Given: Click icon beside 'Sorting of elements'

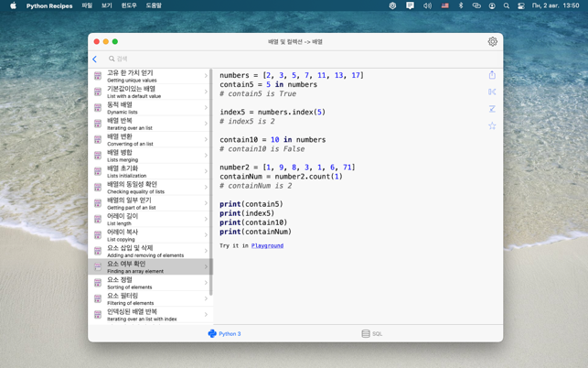Looking at the screenshot, I should click(98, 283).
